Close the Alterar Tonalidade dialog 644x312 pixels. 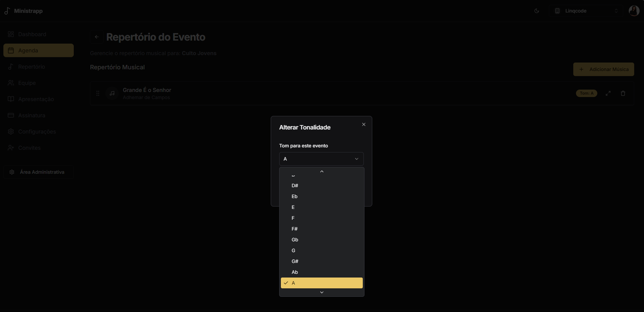click(363, 124)
